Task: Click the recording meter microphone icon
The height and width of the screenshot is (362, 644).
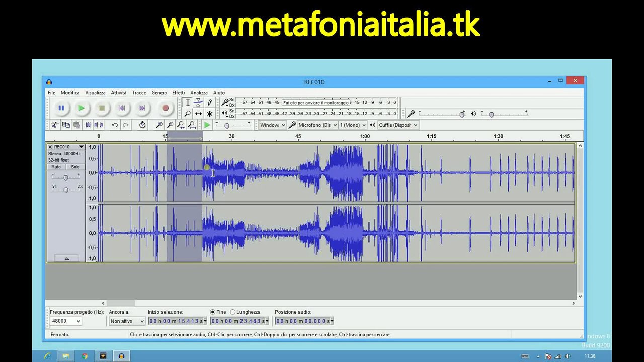Action: (224, 103)
